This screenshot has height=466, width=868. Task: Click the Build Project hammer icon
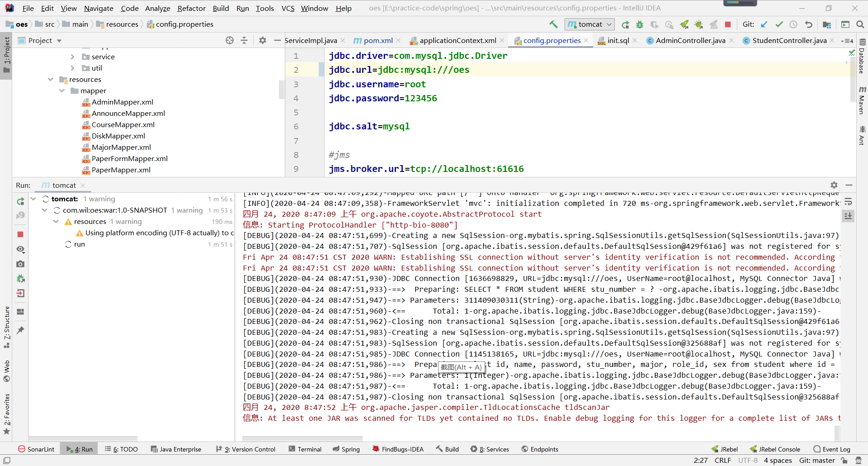pos(553,24)
